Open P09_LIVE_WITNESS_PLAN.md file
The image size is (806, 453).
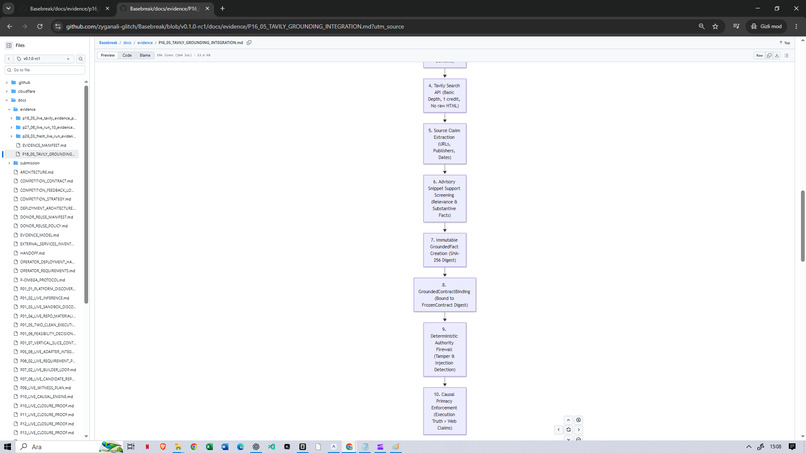click(45, 388)
